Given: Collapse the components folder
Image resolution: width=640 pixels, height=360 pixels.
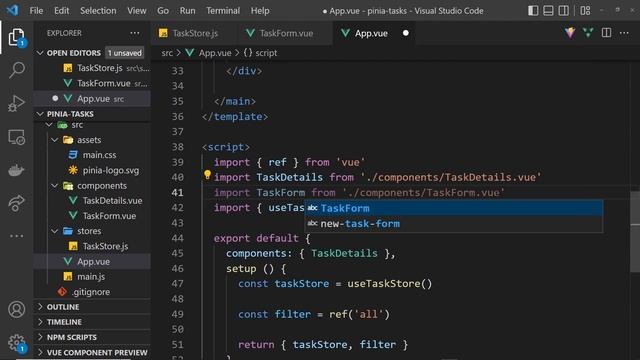Looking at the screenshot, I should tap(55, 185).
